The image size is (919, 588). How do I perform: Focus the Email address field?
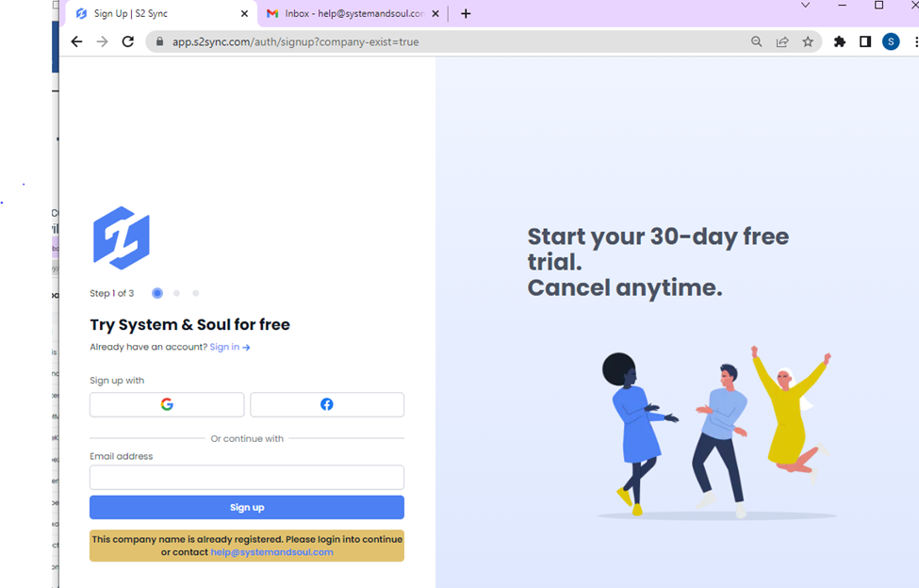pyautogui.click(x=247, y=478)
